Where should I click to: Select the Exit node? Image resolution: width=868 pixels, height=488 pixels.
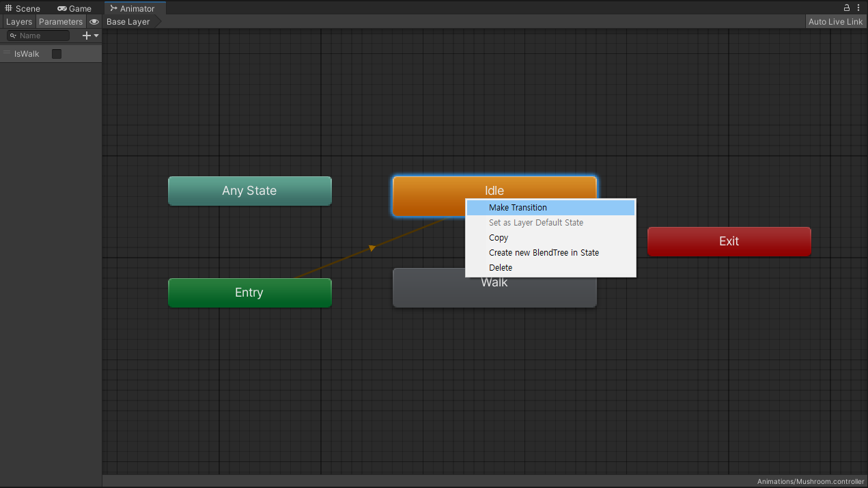[729, 241]
